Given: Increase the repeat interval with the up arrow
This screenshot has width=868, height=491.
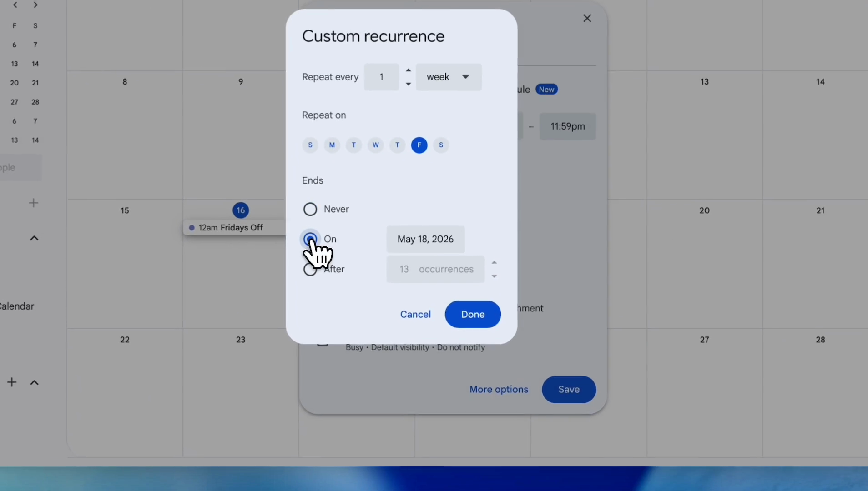Looking at the screenshot, I should click(408, 70).
